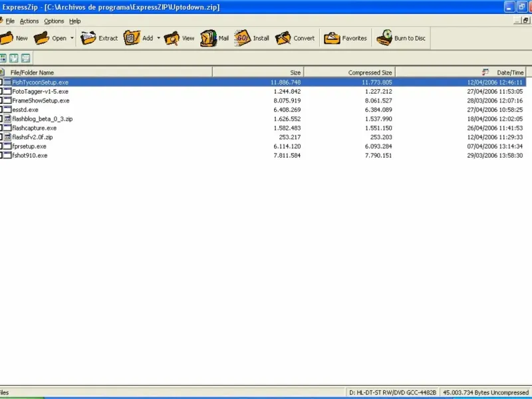Click the flashcapture.exe file icon
532x399 pixels.
[x=7, y=128]
